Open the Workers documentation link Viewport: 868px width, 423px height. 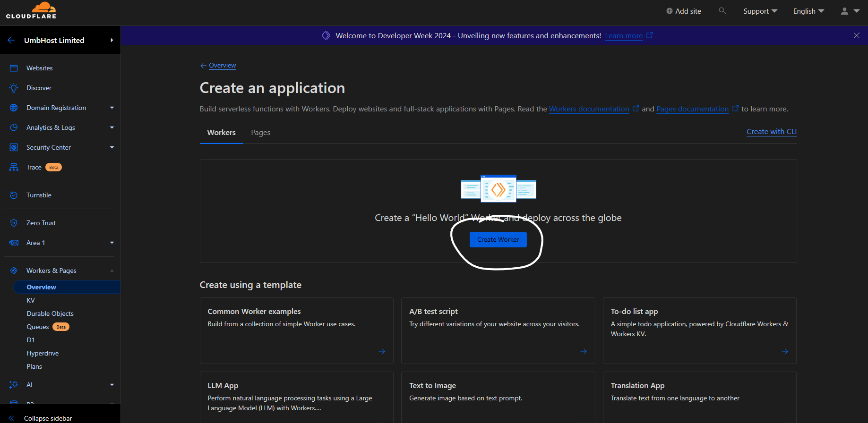pyautogui.click(x=589, y=109)
